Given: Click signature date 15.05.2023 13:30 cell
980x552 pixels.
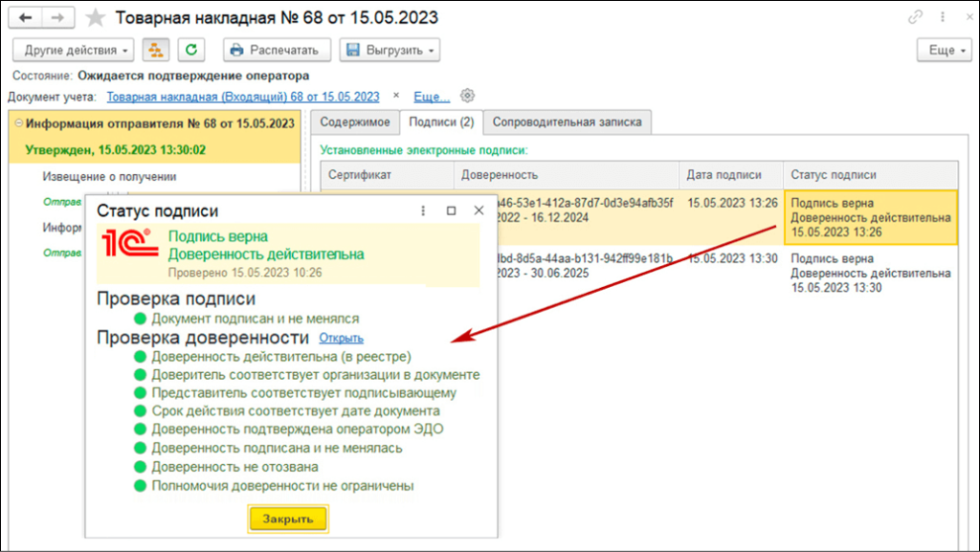Looking at the screenshot, I should pos(732,258).
